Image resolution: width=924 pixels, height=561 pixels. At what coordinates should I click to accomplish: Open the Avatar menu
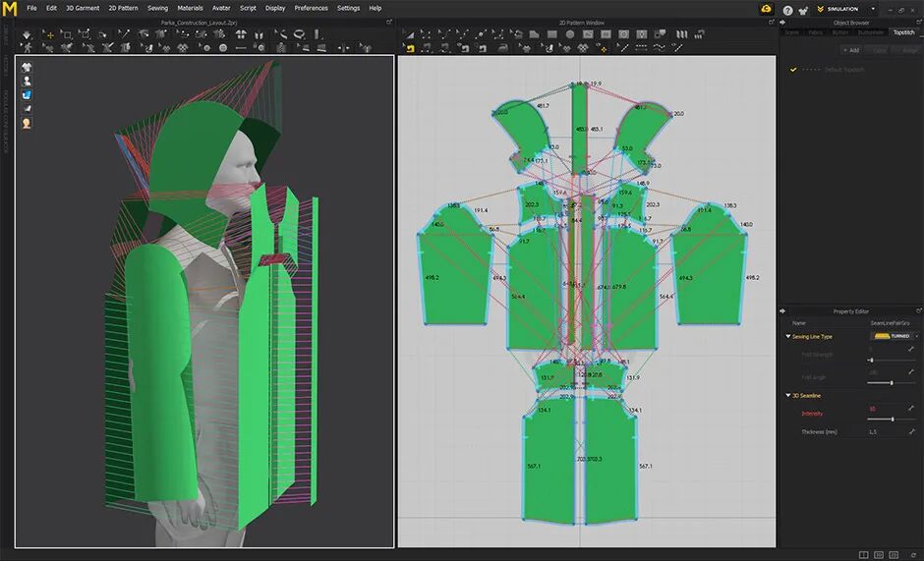pyautogui.click(x=221, y=8)
